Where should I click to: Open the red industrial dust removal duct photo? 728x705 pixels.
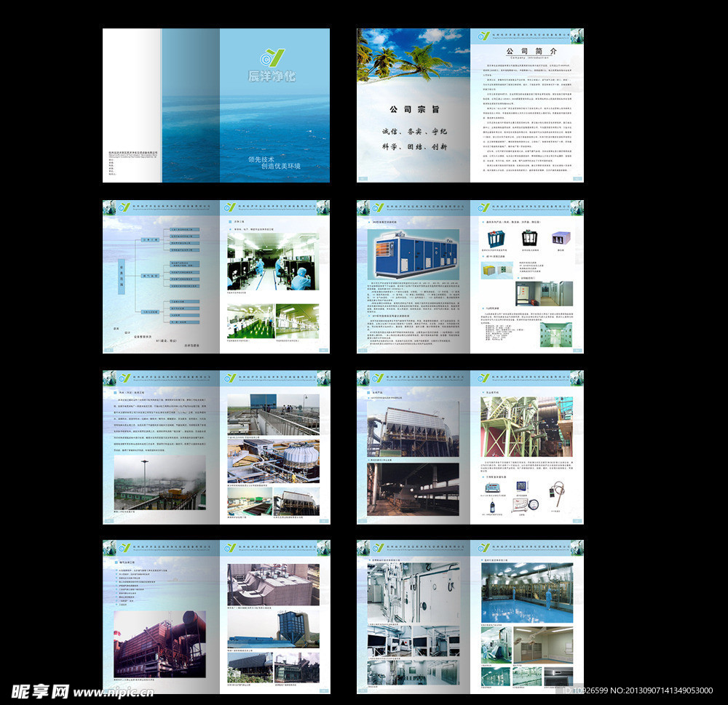(x=159, y=644)
